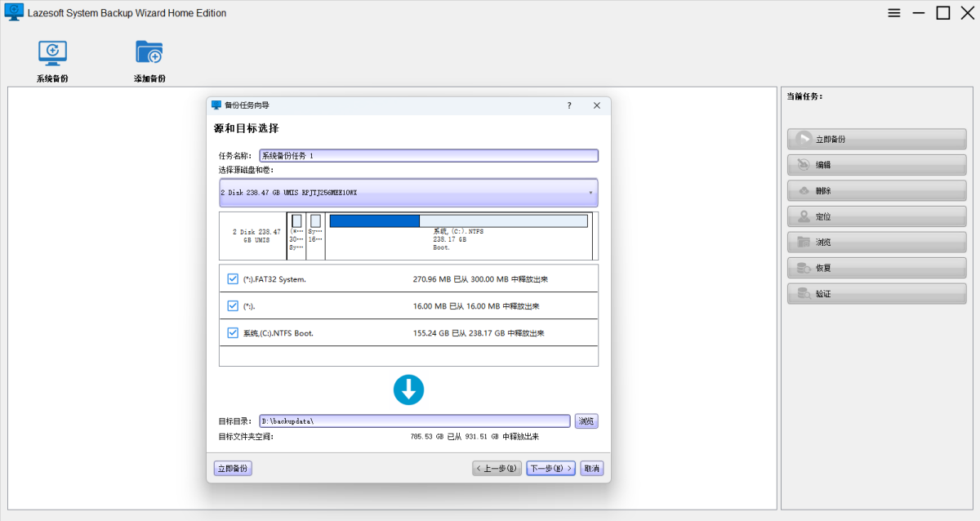Click the 添加备份 (Add Backup) icon
Screen dimensions: 980x521
(x=149, y=53)
